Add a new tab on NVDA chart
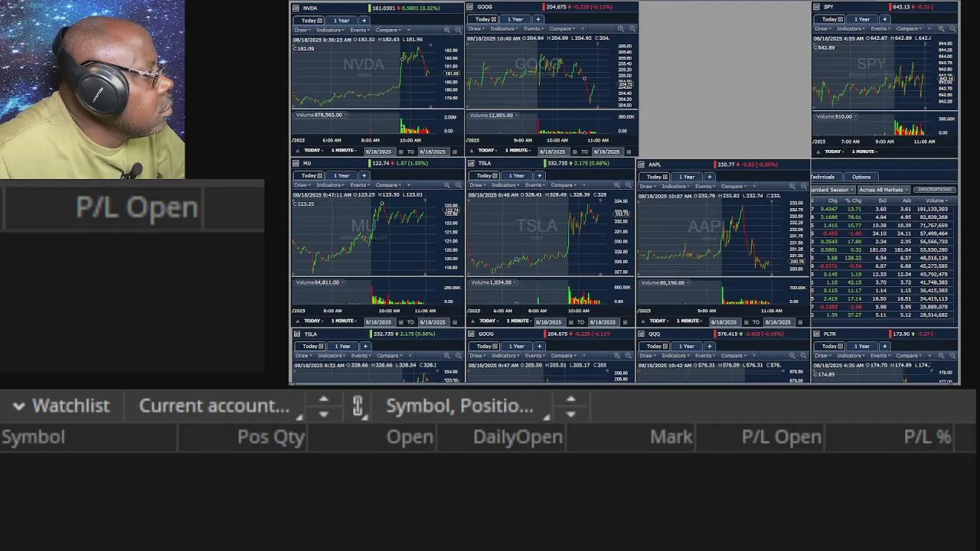 tap(364, 20)
